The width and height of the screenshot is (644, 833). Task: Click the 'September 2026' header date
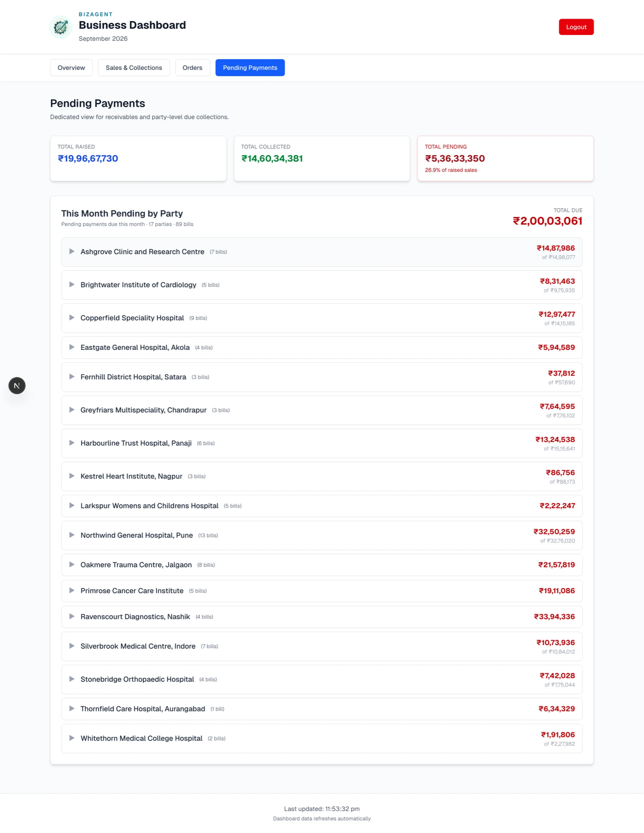point(103,39)
